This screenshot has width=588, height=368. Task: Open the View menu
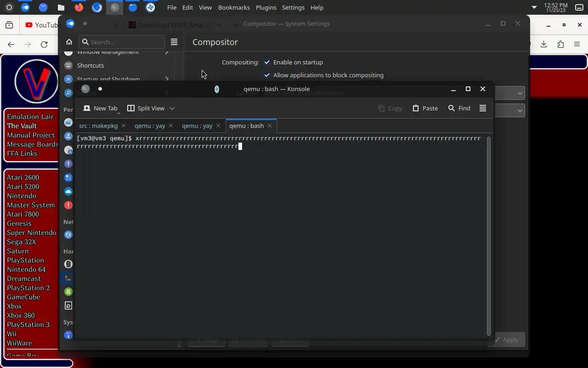(x=205, y=7)
